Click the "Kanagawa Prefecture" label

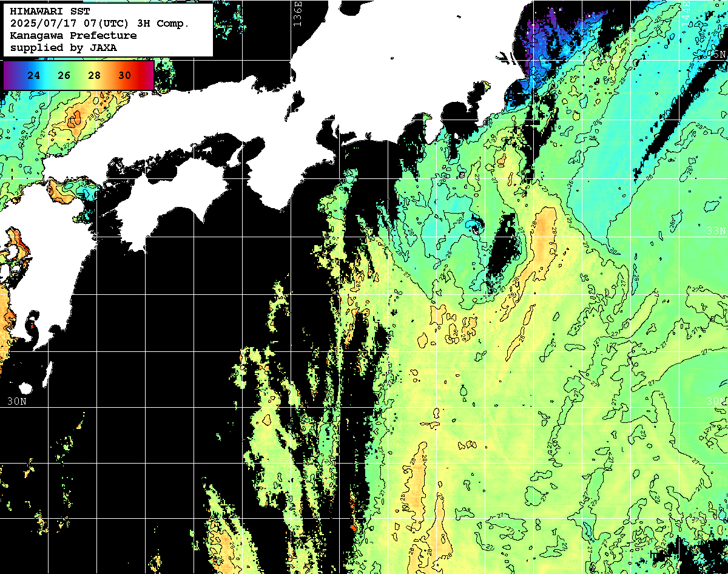tap(73, 36)
